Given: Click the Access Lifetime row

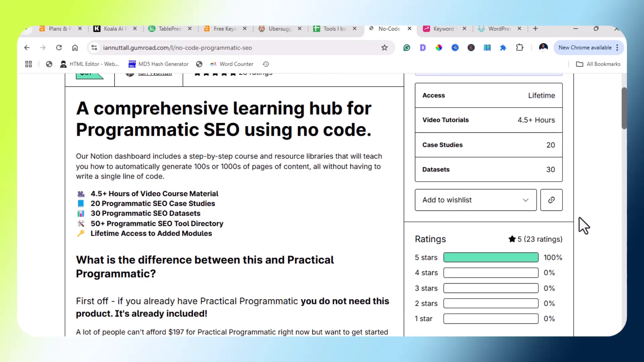Looking at the screenshot, I should click(488, 96).
